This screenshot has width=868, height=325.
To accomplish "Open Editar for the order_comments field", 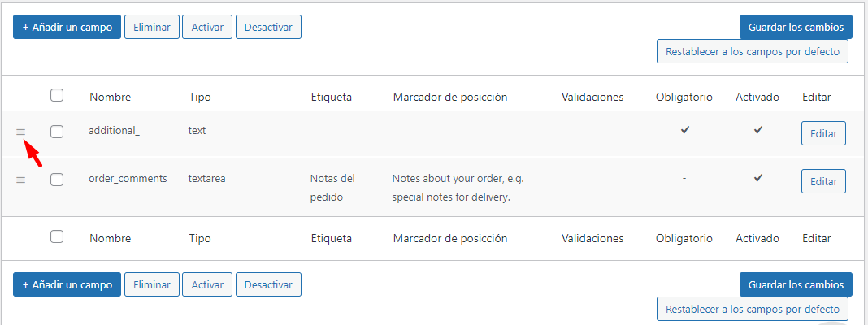I will (824, 181).
